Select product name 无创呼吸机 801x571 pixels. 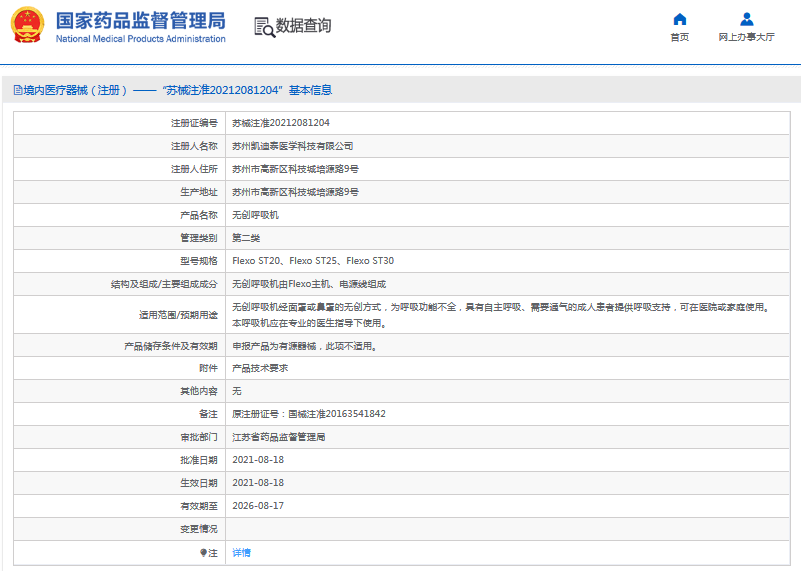pos(255,215)
